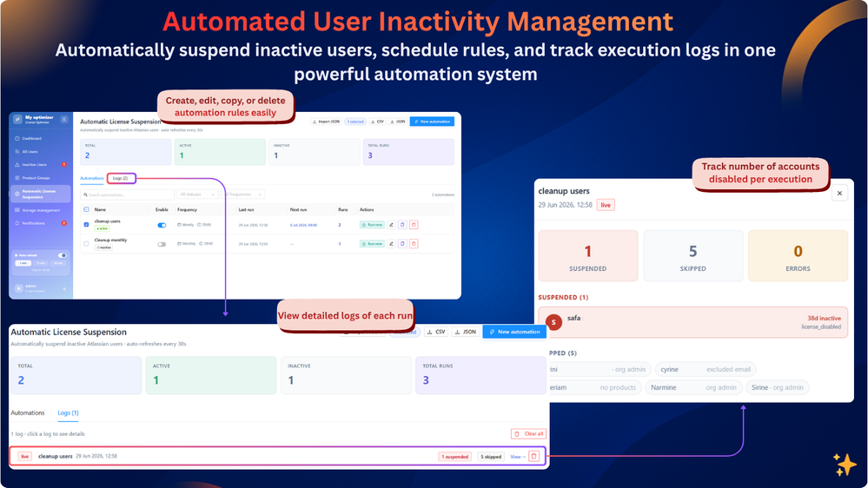Open the All frequencies dropdown

(x=242, y=195)
